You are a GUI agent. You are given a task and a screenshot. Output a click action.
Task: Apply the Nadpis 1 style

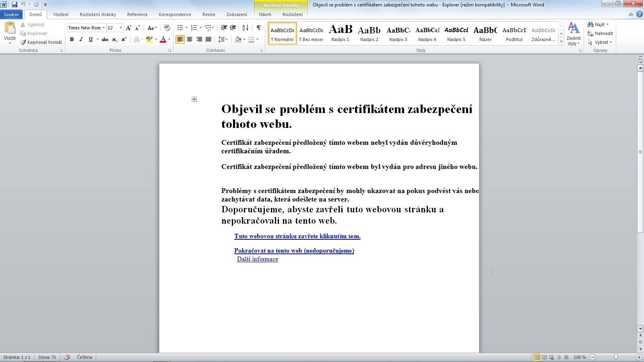340,33
